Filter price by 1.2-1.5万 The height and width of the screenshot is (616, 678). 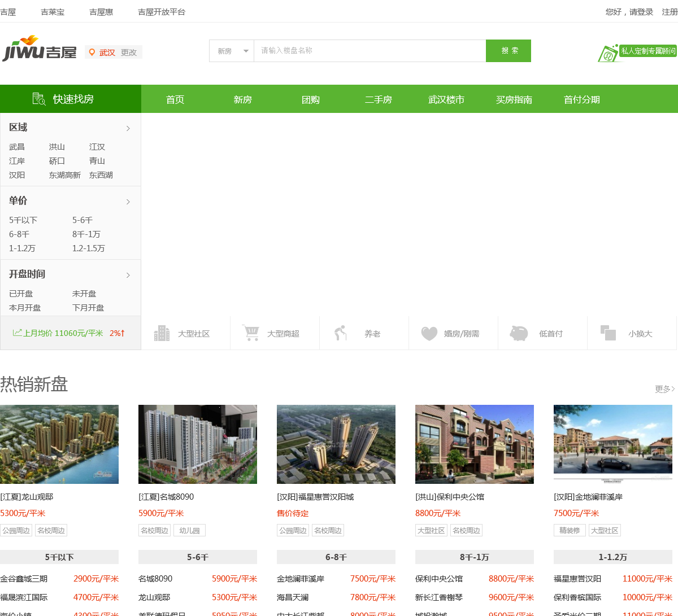[x=89, y=248]
